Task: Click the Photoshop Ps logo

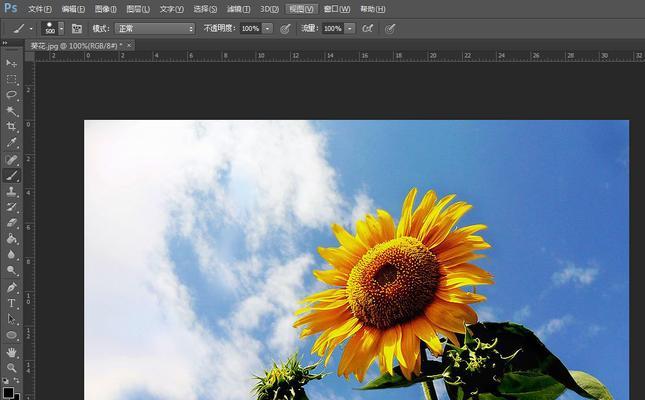Action: point(10,8)
